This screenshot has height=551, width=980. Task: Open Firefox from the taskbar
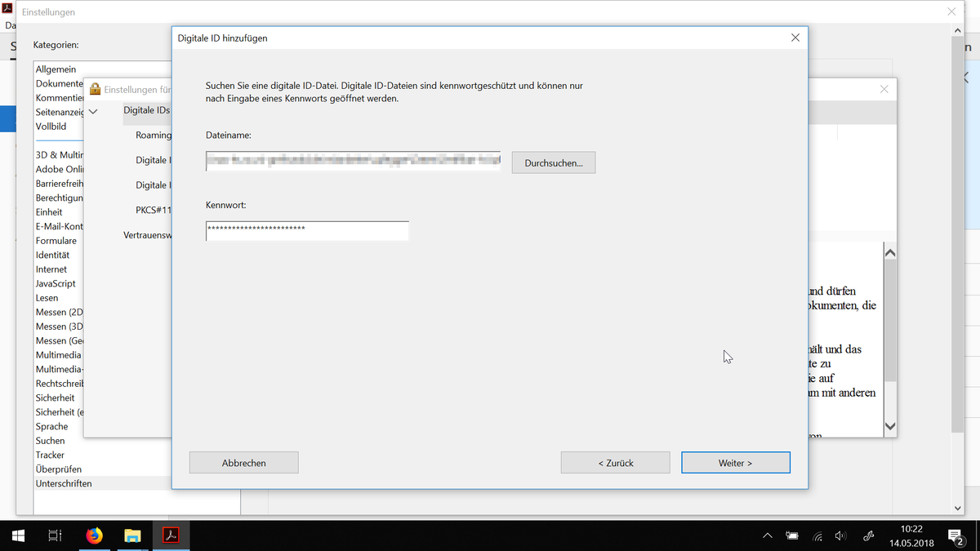(x=95, y=535)
